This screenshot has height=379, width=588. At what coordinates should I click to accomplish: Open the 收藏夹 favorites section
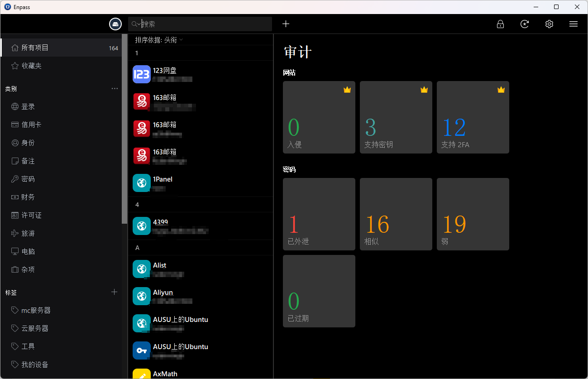point(31,66)
